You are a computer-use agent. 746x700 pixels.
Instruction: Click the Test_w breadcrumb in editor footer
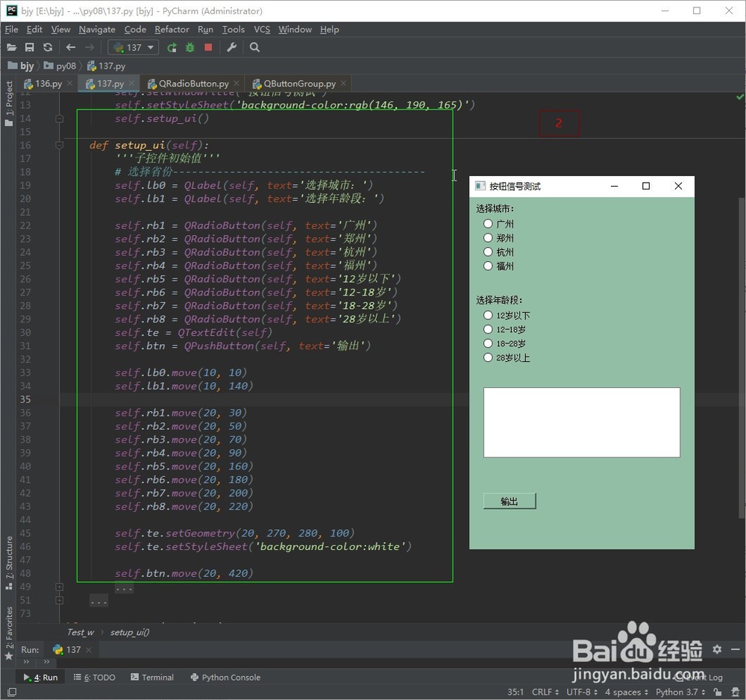pyautogui.click(x=81, y=632)
